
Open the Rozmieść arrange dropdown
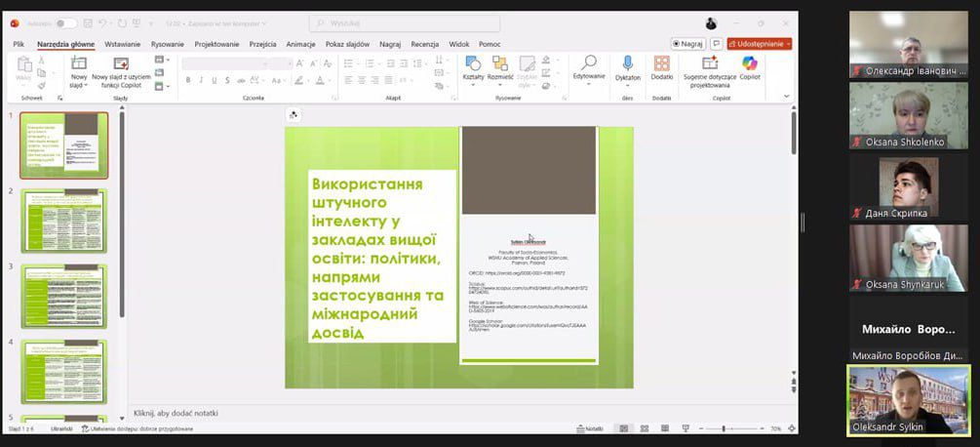tap(501, 68)
